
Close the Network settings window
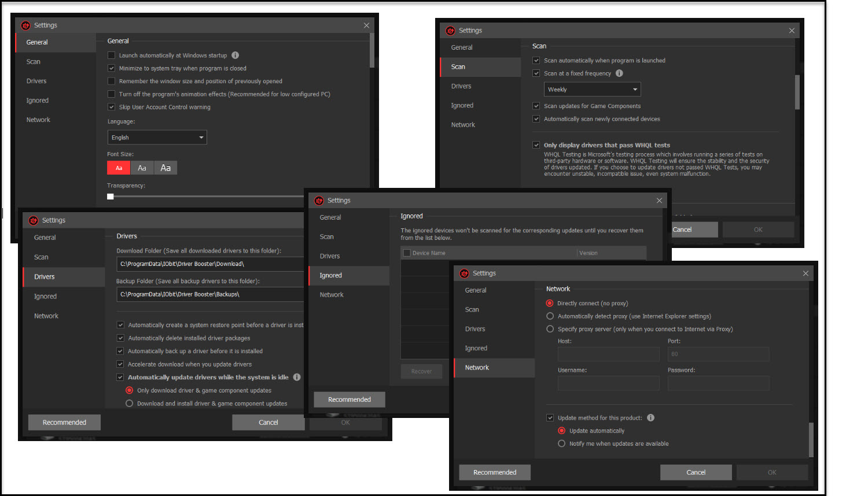click(806, 273)
